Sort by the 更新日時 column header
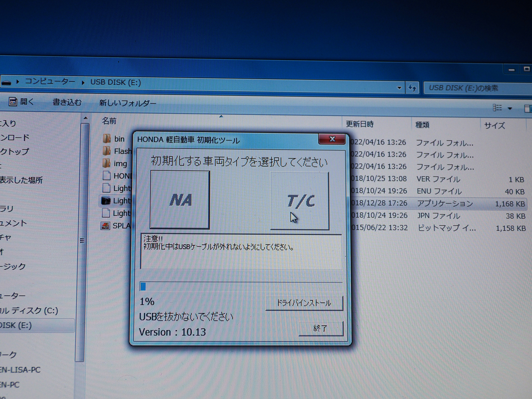 360,124
